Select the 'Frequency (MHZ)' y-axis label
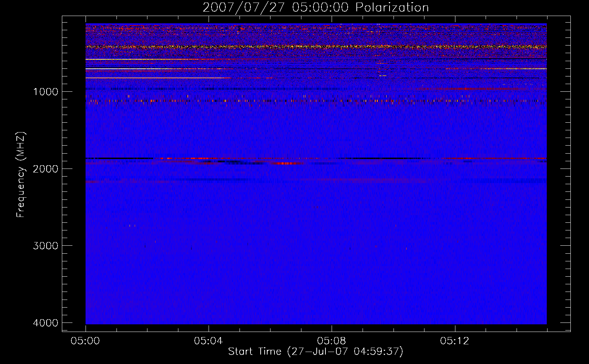Image resolution: width=589 pixels, height=364 pixels. [21, 175]
